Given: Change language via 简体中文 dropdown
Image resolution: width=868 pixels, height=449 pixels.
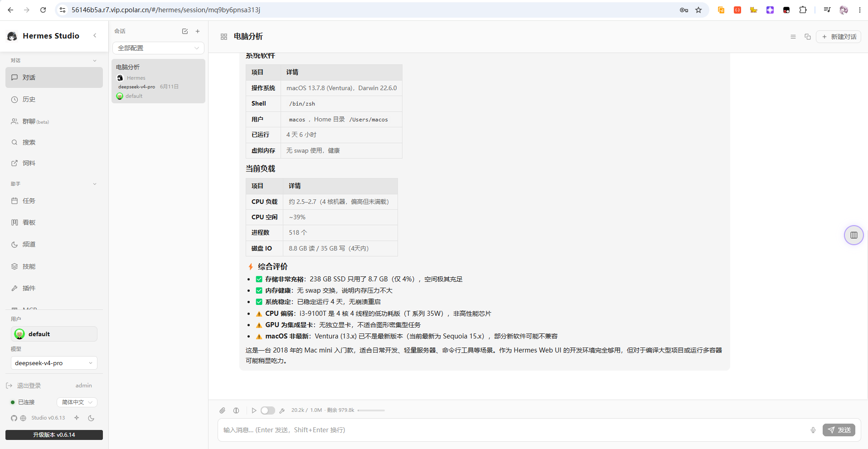Looking at the screenshot, I should tap(77, 402).
